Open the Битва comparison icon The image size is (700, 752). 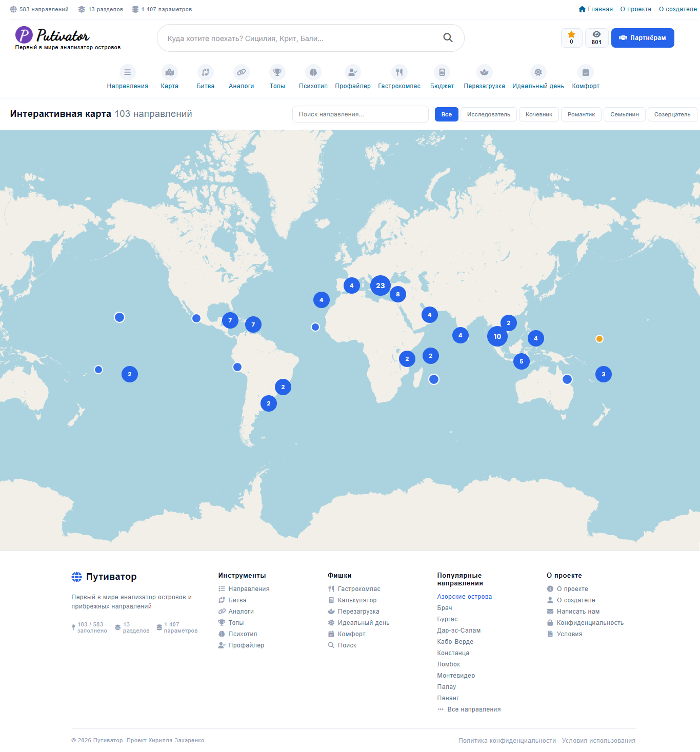tap(206, 72)
